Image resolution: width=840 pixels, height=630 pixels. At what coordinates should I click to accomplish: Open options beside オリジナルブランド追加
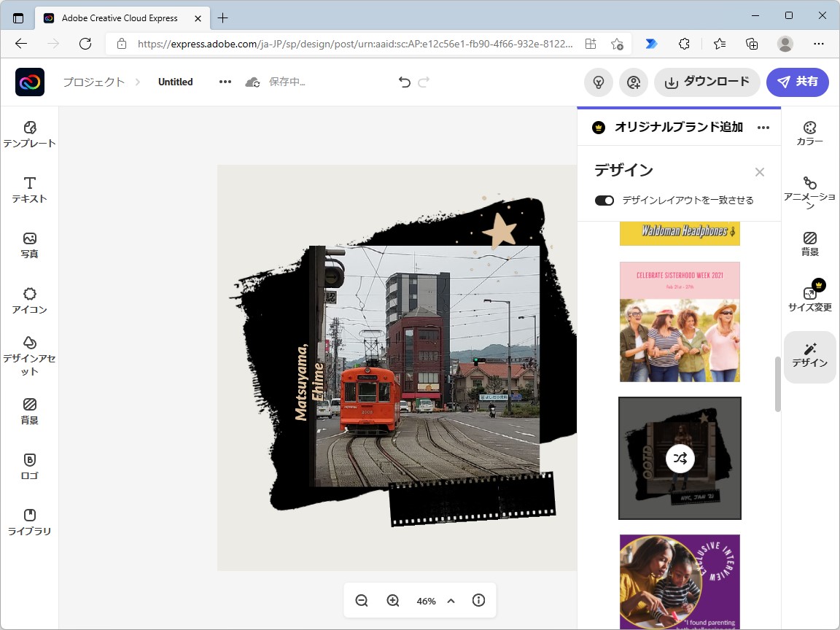coord(763,127)
